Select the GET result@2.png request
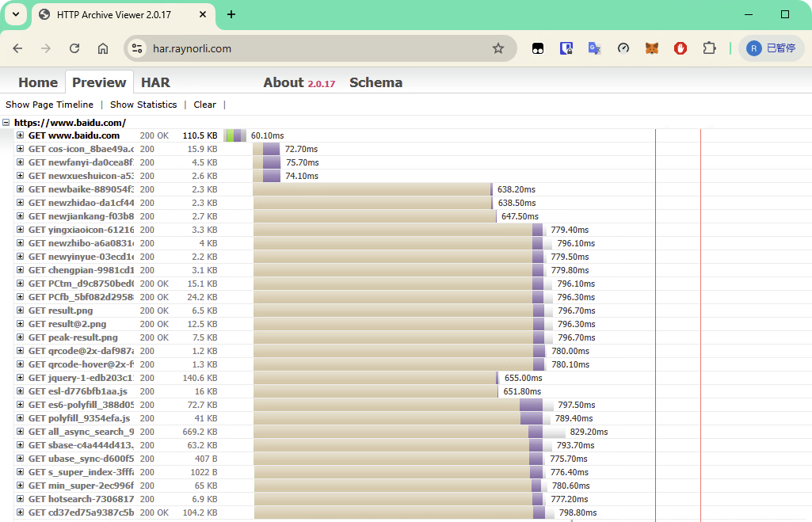812x522 pixels. pos(67,324)
